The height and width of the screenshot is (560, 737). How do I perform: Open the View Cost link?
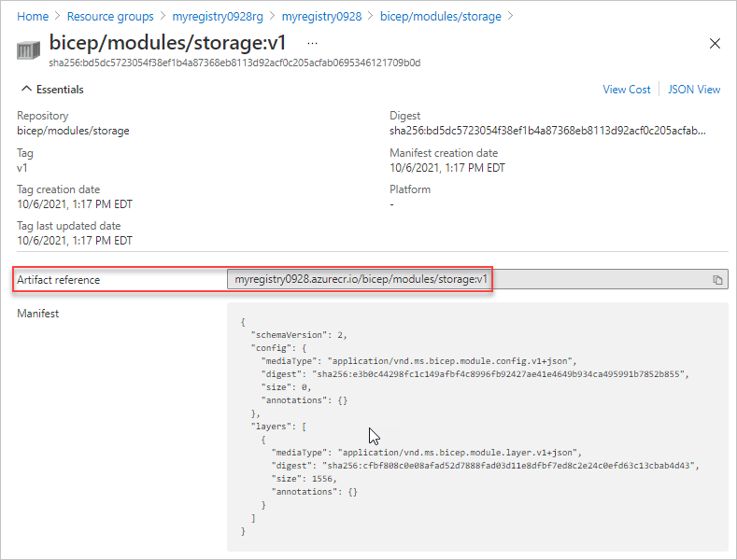627,90
